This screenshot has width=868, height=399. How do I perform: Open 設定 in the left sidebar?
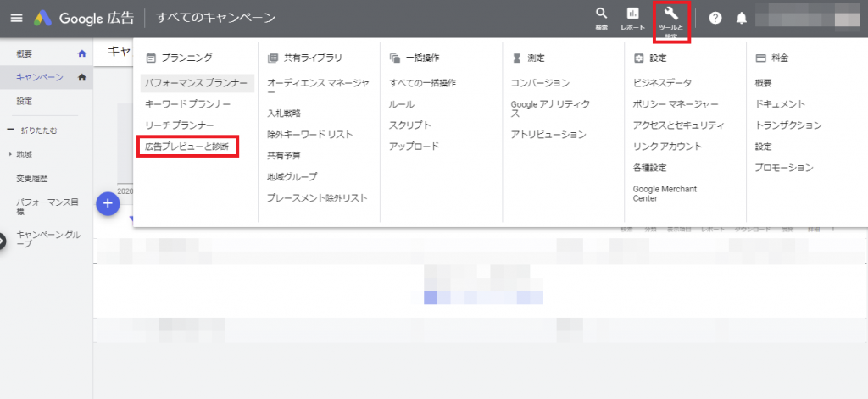(24, 102)
